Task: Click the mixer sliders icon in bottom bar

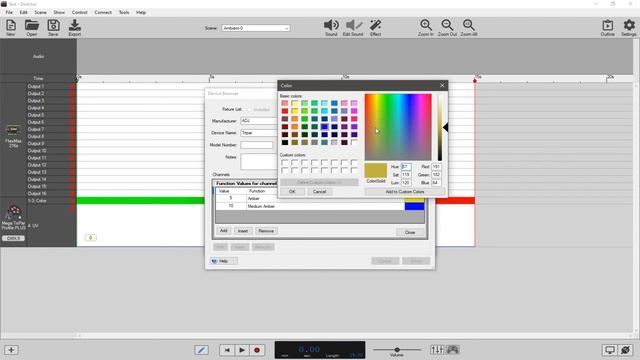Action: (x=437, y=350)
